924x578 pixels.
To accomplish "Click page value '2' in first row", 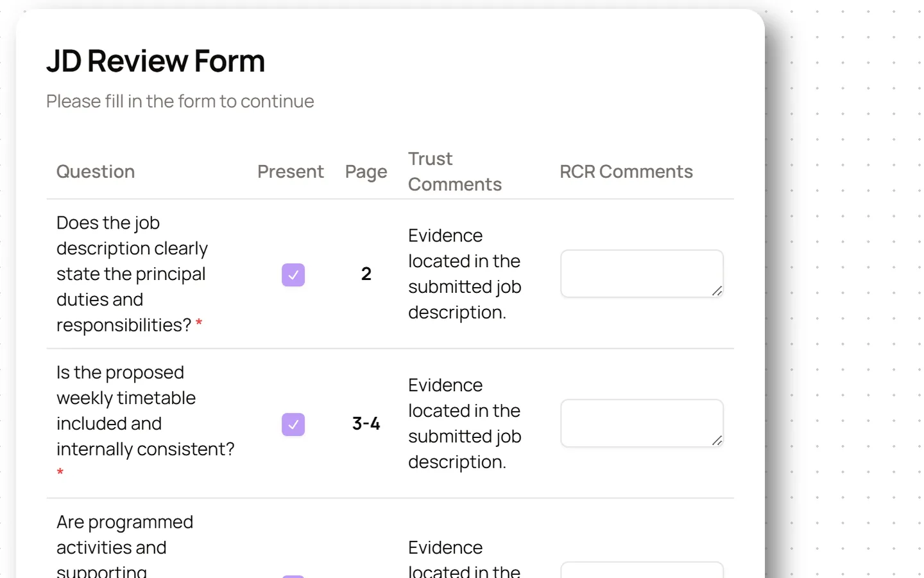I will (366, 274).
